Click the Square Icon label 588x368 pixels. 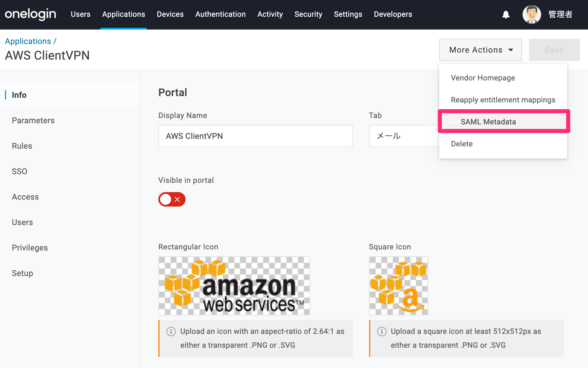point(390,247)
